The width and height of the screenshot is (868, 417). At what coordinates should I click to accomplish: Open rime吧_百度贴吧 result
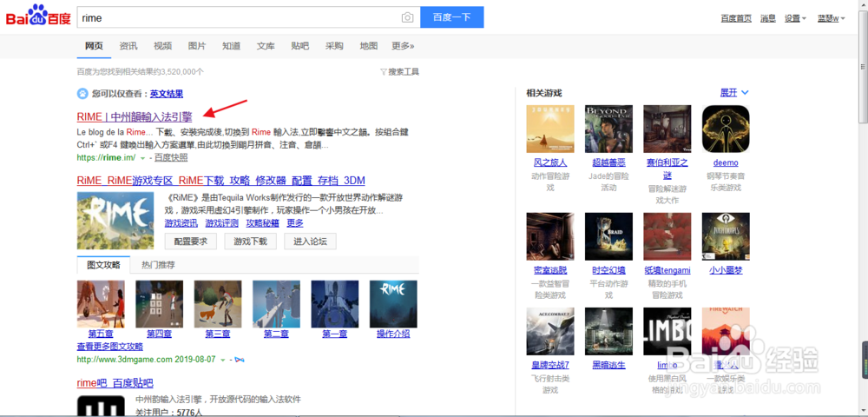coord(115,383)
